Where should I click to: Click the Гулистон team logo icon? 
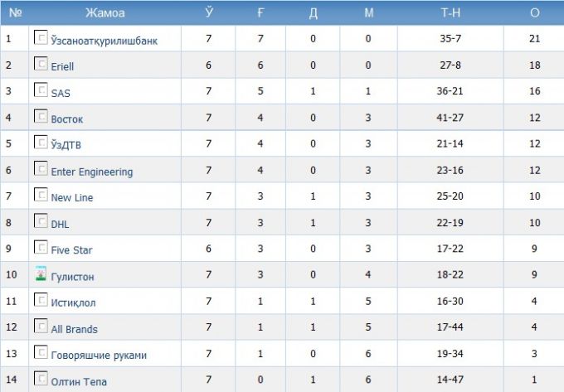pos(41,273)
